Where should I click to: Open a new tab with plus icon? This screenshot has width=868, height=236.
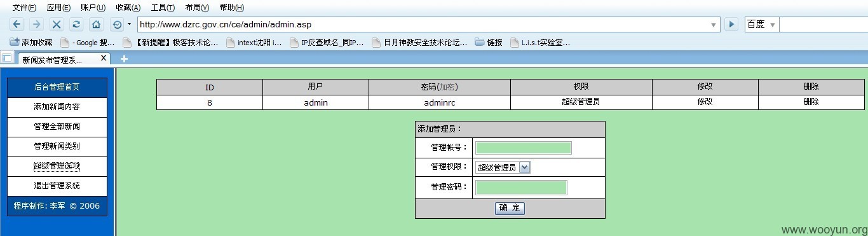click(124, 59)
